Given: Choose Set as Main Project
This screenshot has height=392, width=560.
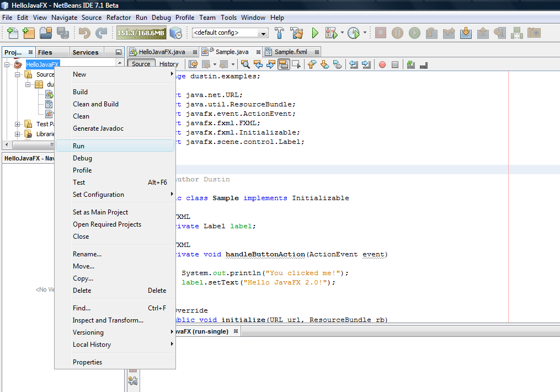Looking at the screenshot, I should (x=115, y=212).
